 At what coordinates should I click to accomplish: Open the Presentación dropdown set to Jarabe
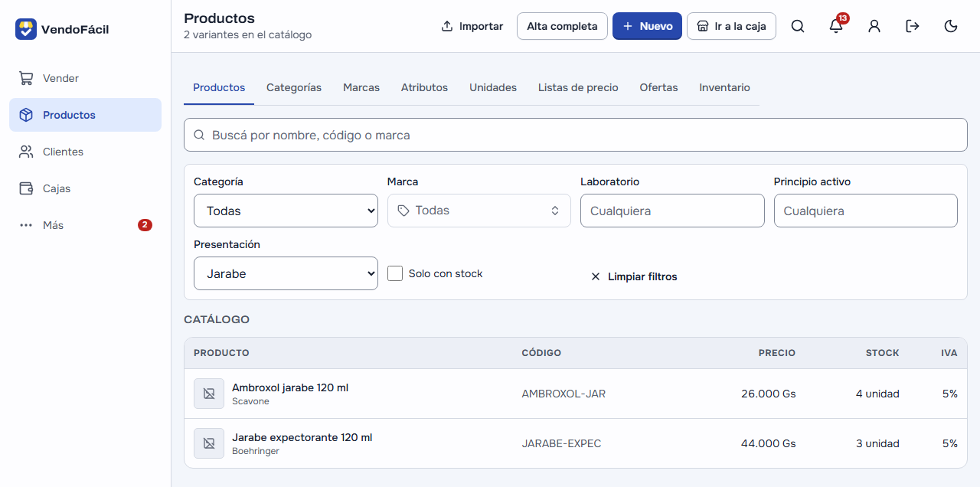pyautogui.click(x=286, y=273)
